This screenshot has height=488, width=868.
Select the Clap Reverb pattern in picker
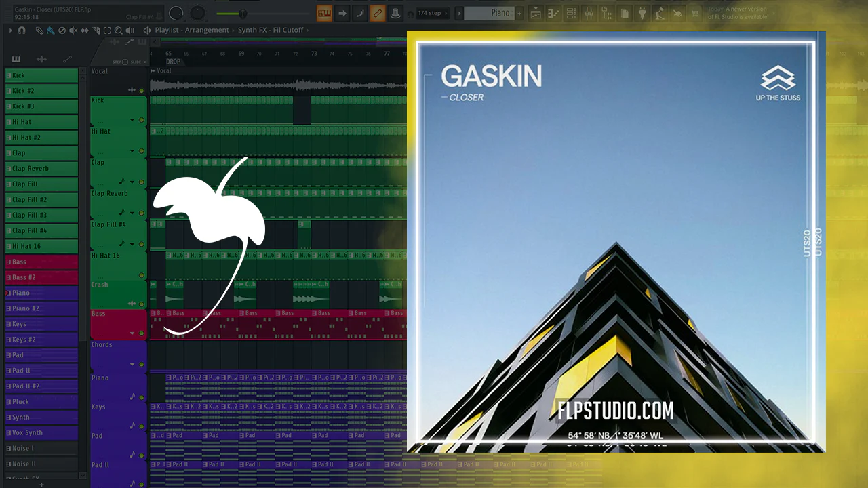[42, 169]
